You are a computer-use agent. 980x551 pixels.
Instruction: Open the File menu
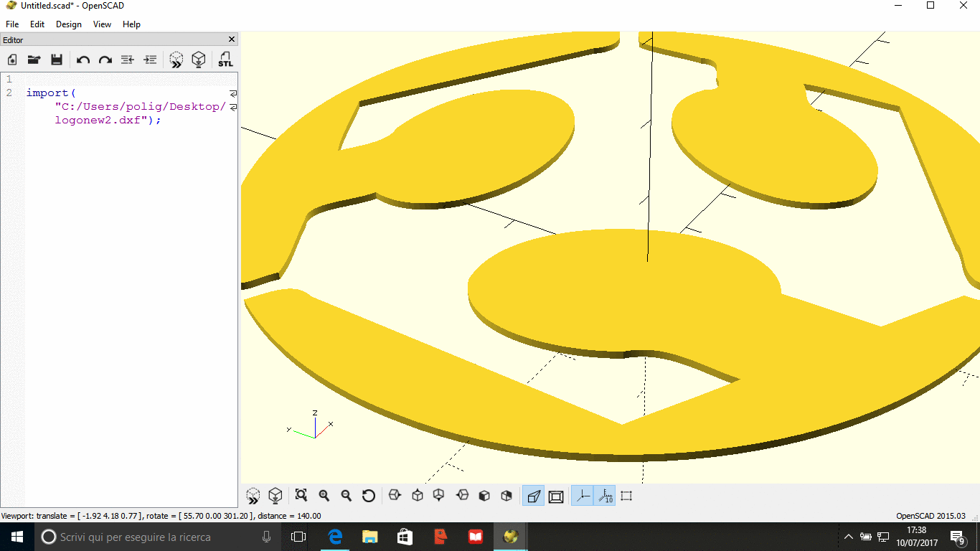pos(12,24)
